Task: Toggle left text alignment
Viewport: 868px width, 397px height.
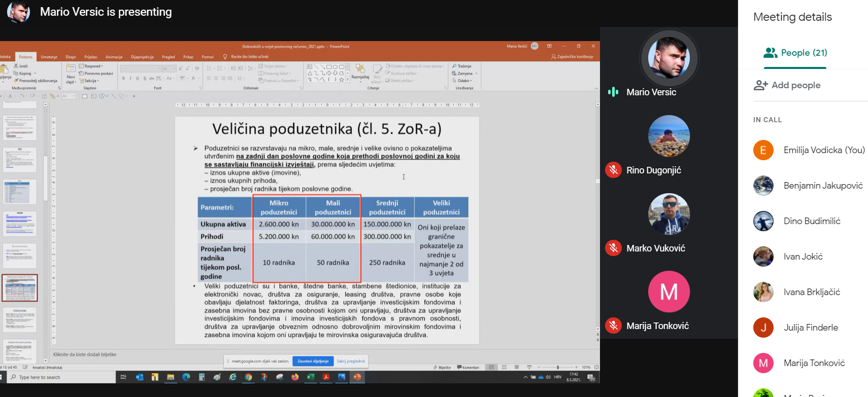Action: pos(209,78)
